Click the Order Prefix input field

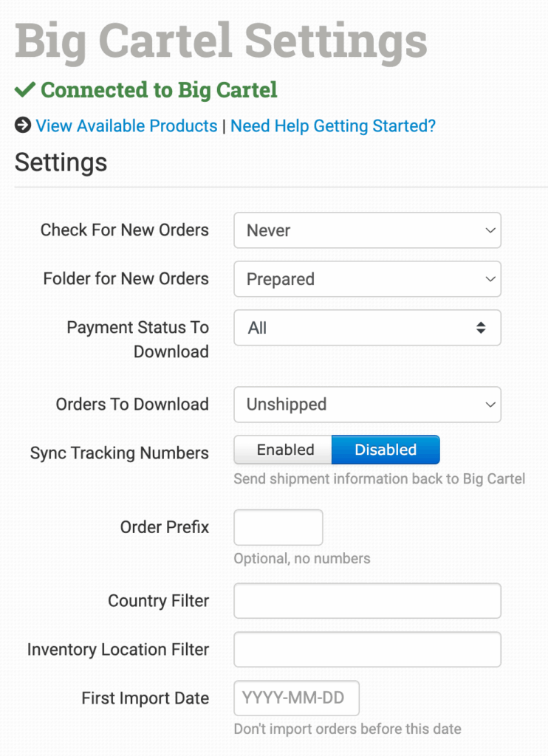click(x=278, y=527)
